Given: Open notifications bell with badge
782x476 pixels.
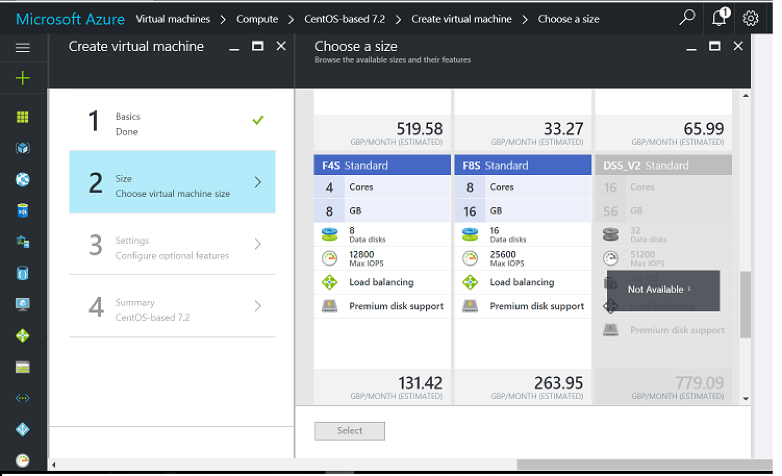Looking at the screenshot, I should [720, 17].
